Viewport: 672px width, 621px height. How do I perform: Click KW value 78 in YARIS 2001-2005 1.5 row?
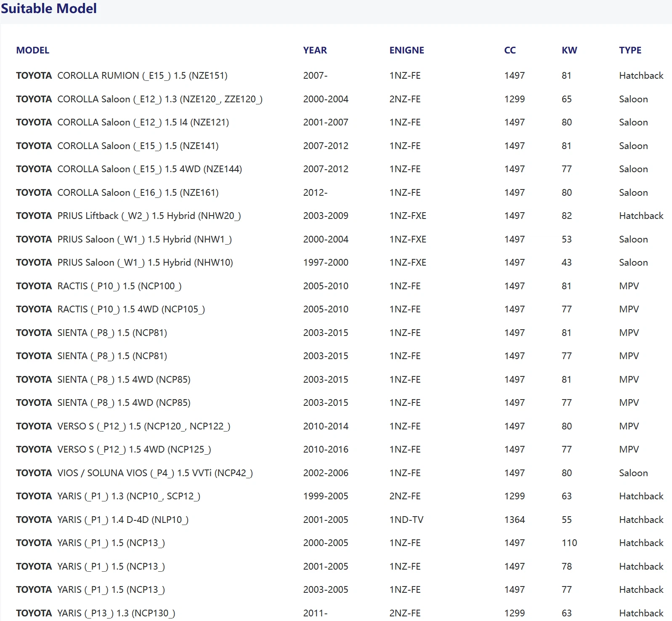[567, 567]
